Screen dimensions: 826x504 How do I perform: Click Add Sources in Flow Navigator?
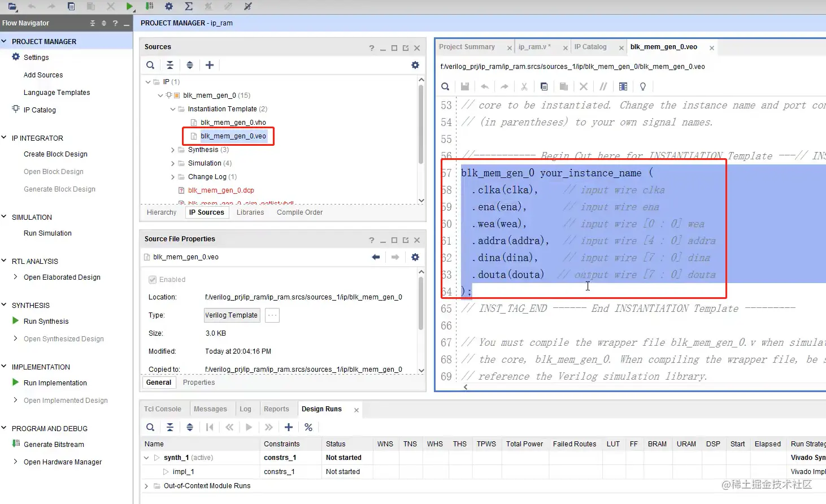[x=43, y=75]
